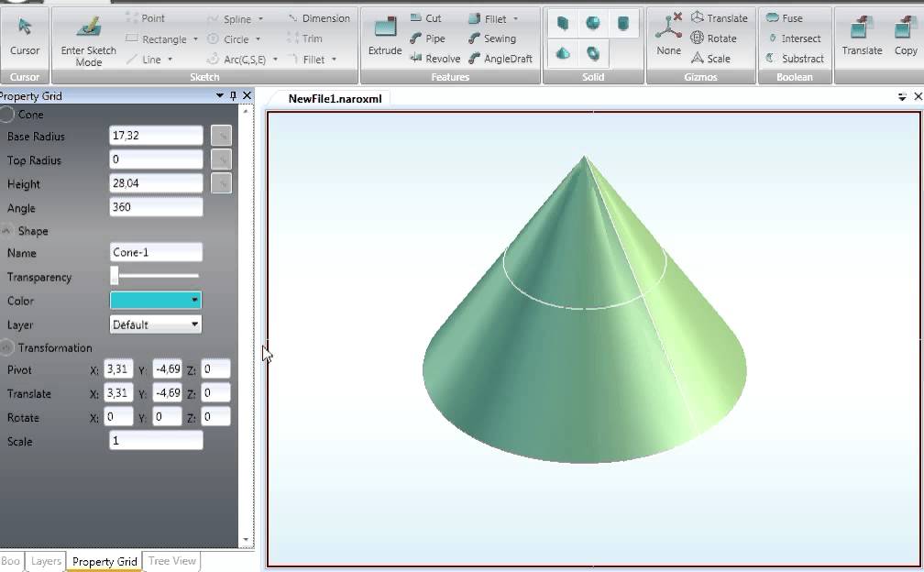Set gizmo to None
Viewport: 924px width, 572px height.
[x=669, y=36]
